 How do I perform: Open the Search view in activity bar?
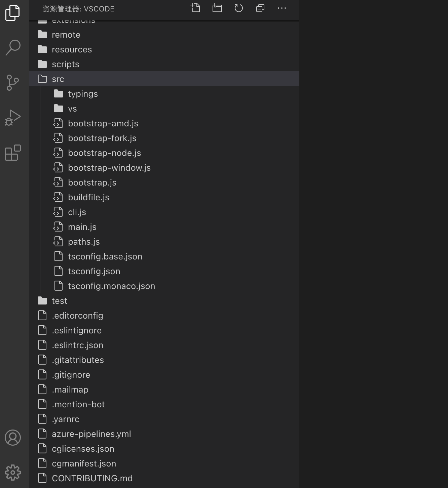pos(13,47)
